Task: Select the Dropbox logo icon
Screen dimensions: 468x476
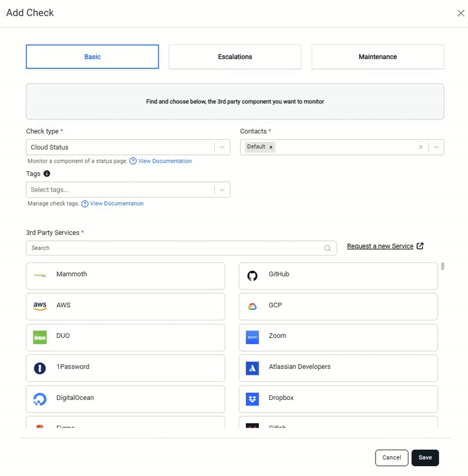Action: coord(252,399)
